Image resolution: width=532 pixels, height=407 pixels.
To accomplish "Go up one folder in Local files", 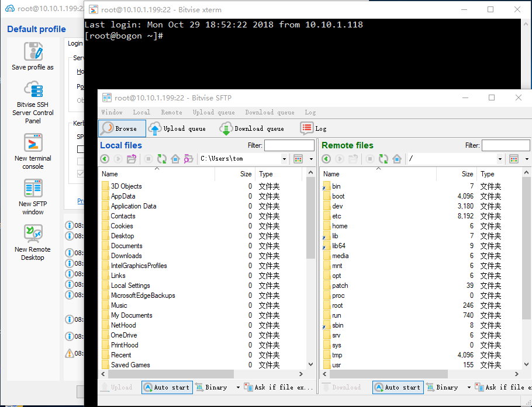I will [132, 159].
